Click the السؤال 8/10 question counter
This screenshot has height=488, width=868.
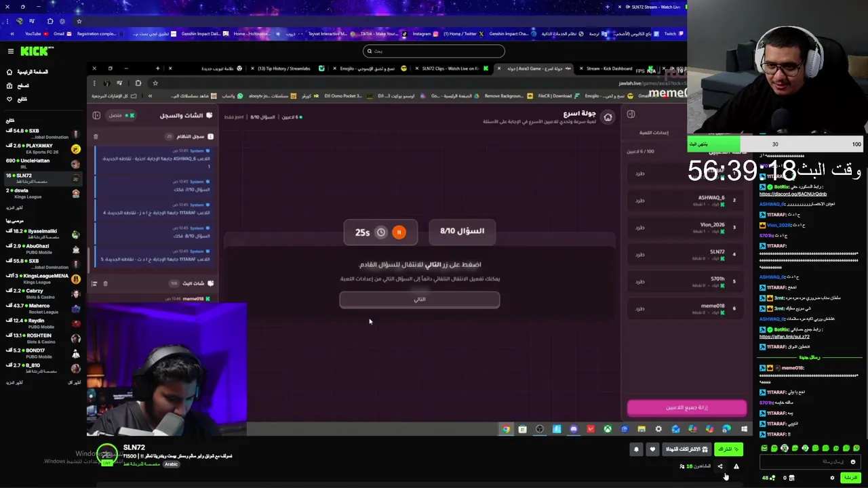[x=462, y=231]
